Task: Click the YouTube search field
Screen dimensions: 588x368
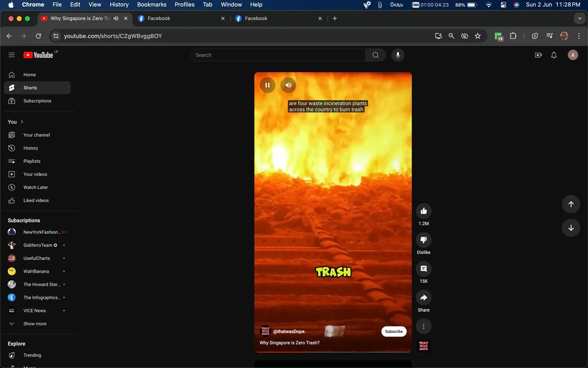Action: pos(278,55)
